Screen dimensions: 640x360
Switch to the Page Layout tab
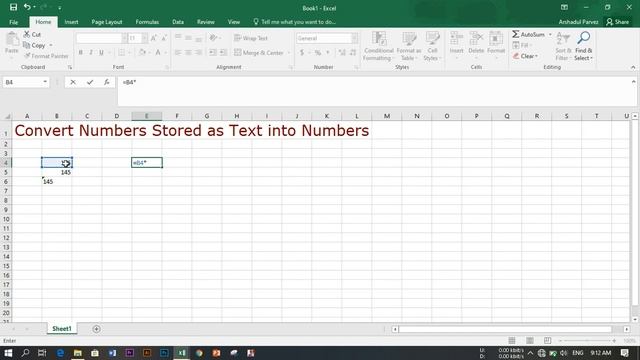(107, 22)
